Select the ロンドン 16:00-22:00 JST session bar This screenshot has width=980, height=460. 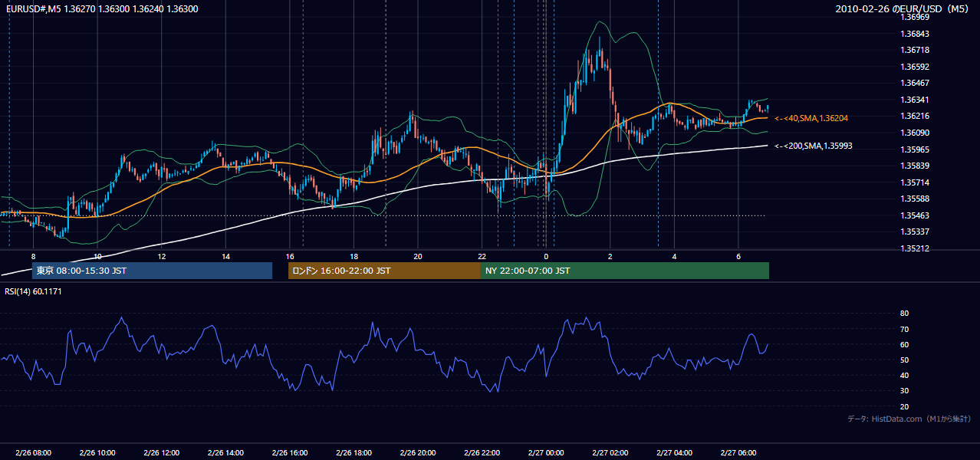tap(384, 271)
